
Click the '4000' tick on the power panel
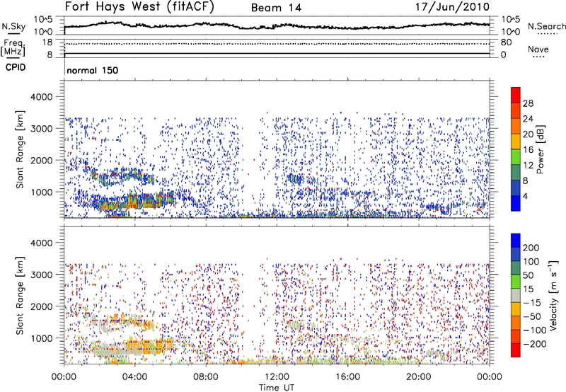[x=41, y=97]
